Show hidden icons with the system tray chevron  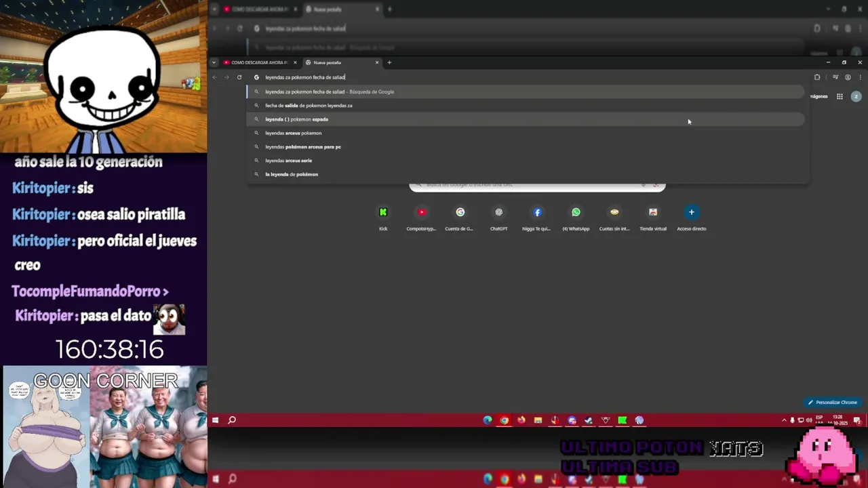784,420
